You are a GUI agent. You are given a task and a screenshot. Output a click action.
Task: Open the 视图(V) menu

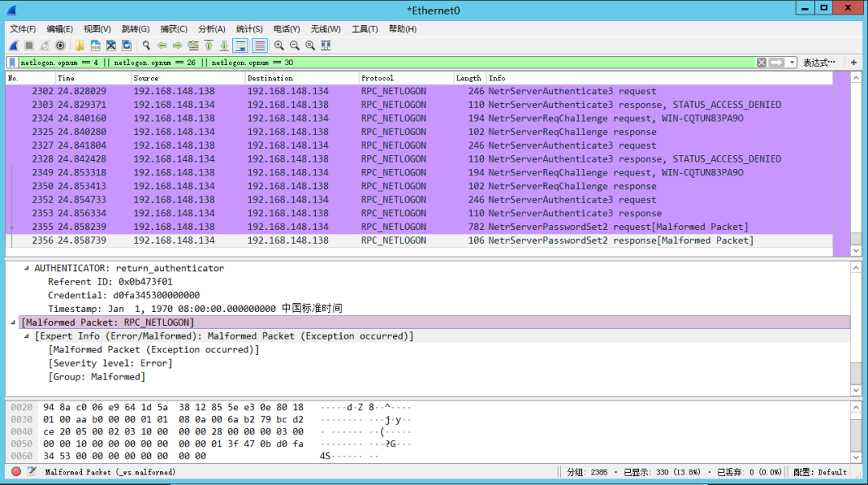pos(97,29)
